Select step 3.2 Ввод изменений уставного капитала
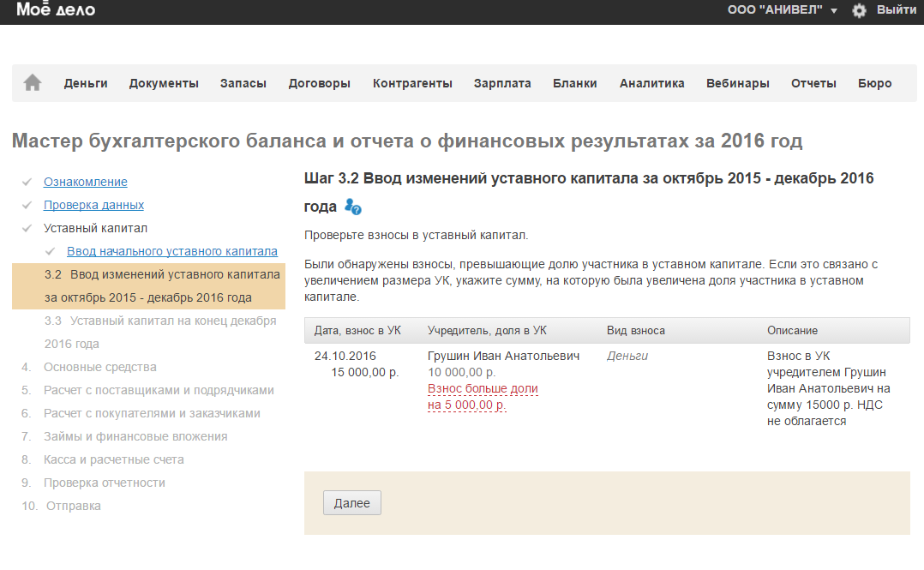 148,286
